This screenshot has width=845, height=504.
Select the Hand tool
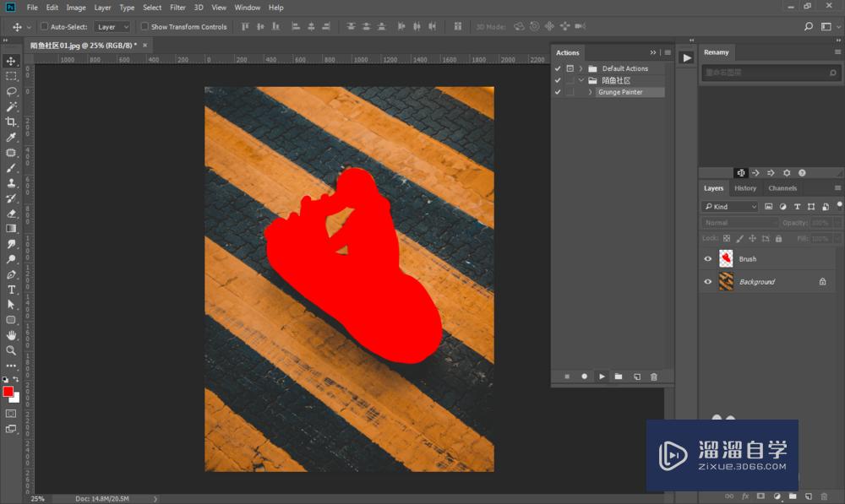tap(11, 335)
